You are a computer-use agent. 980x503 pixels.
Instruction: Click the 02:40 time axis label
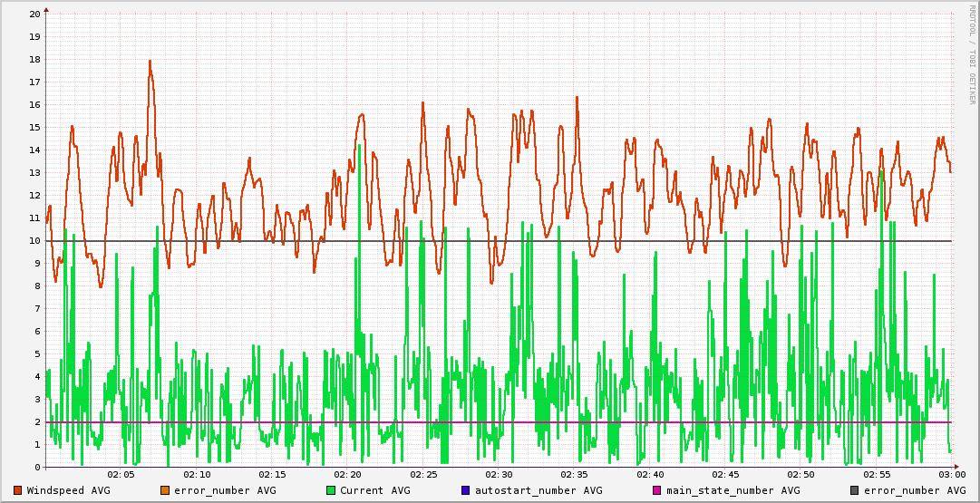651,476
